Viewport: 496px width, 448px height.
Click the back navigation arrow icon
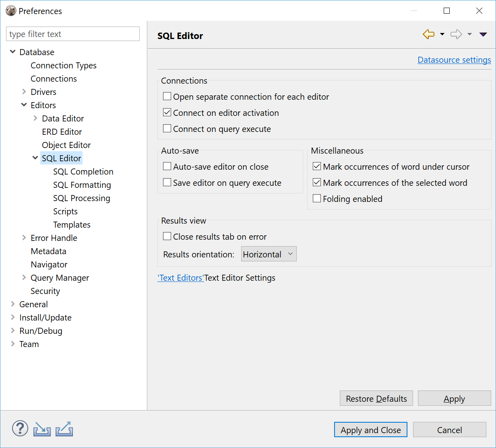428,34
